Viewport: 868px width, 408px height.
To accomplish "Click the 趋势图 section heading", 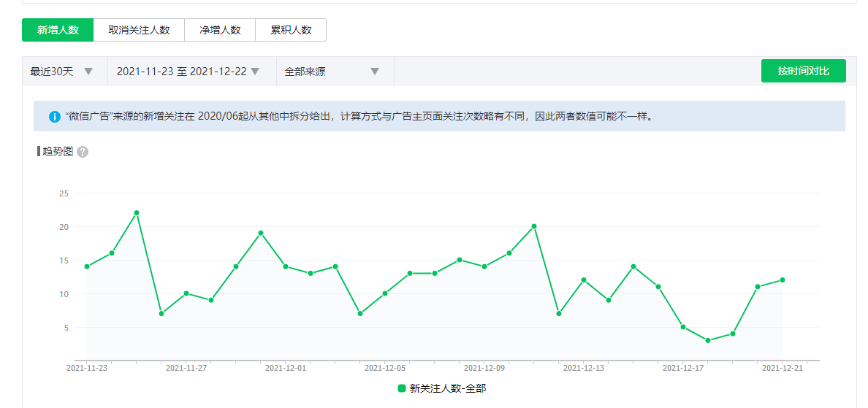I will coord(58,152).
